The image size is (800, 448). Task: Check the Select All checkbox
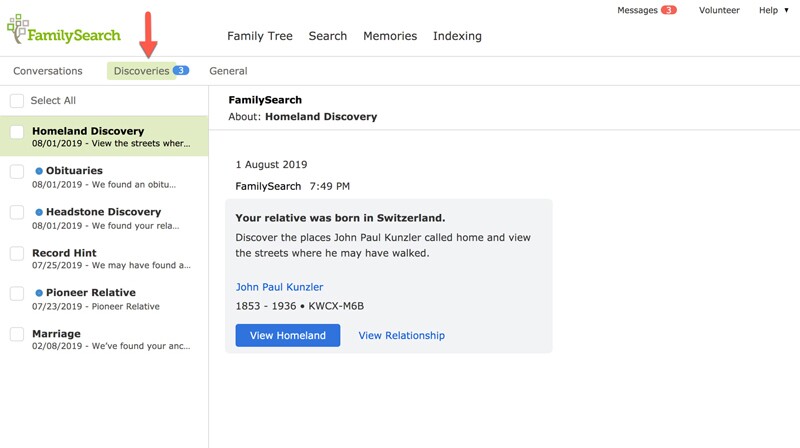(x=17, y=101)
